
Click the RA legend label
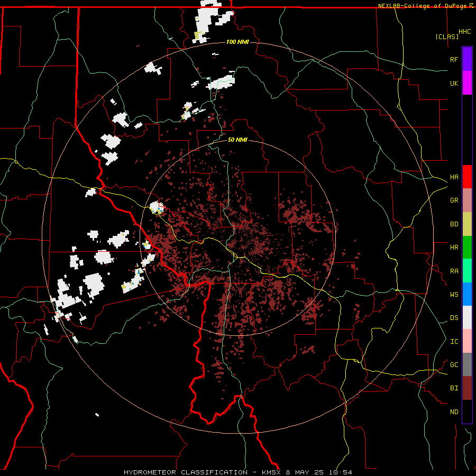(454, 271)
